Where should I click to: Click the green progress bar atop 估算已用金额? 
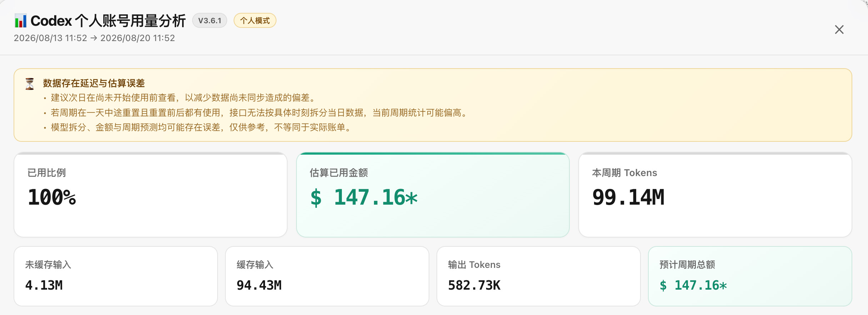click(x=433, y=154)
